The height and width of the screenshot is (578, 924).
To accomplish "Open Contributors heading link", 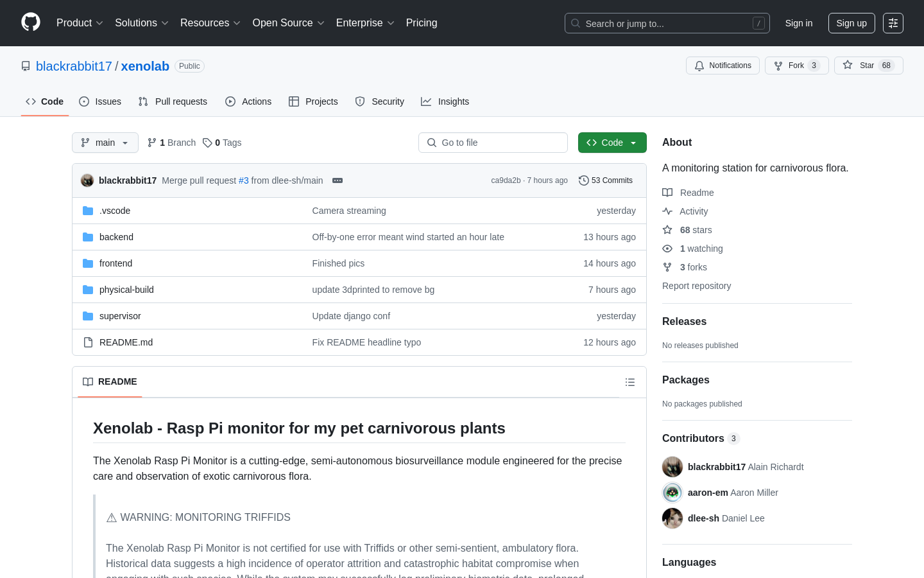I will (701, 439).
